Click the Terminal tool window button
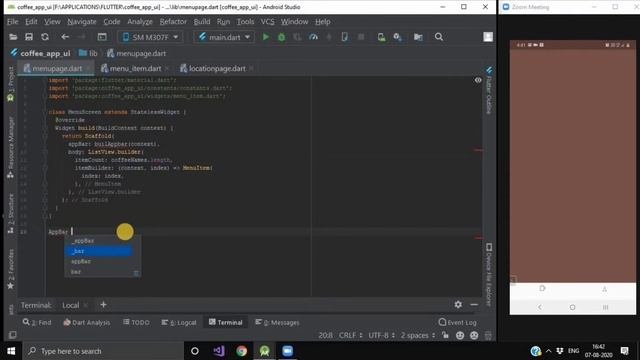 tap(226, 322)
